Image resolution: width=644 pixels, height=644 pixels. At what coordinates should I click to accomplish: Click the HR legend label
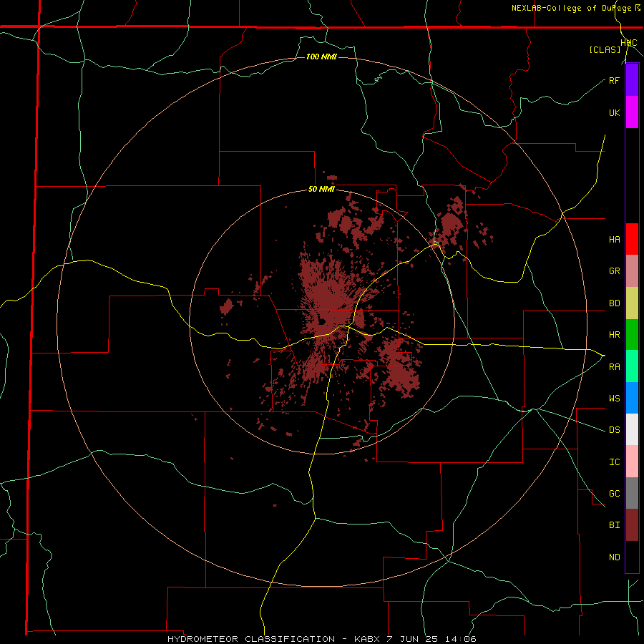point(614,335)
